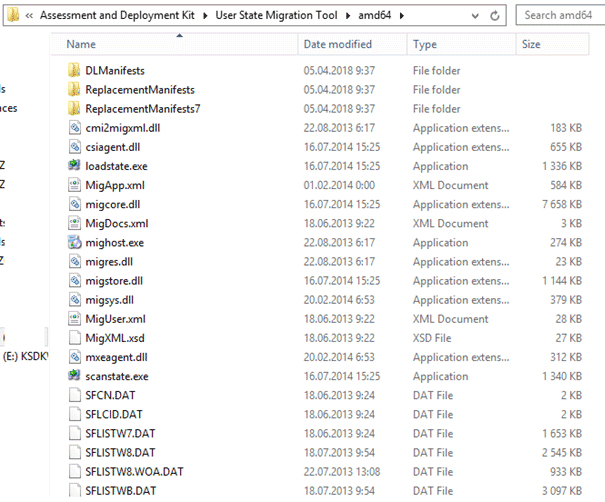Click the ReplacementManifests7 folder icon

pyautogui.click(x=74, y=108)
